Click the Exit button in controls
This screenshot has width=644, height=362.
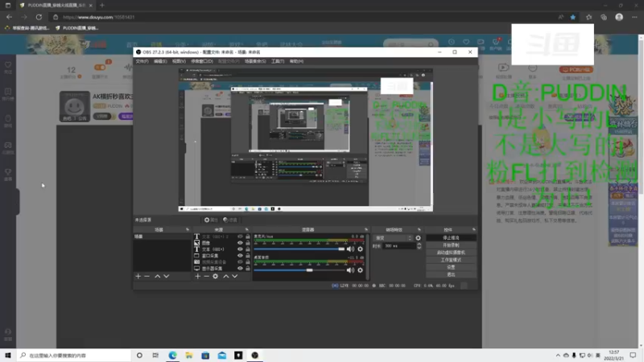tap(451, 274)
